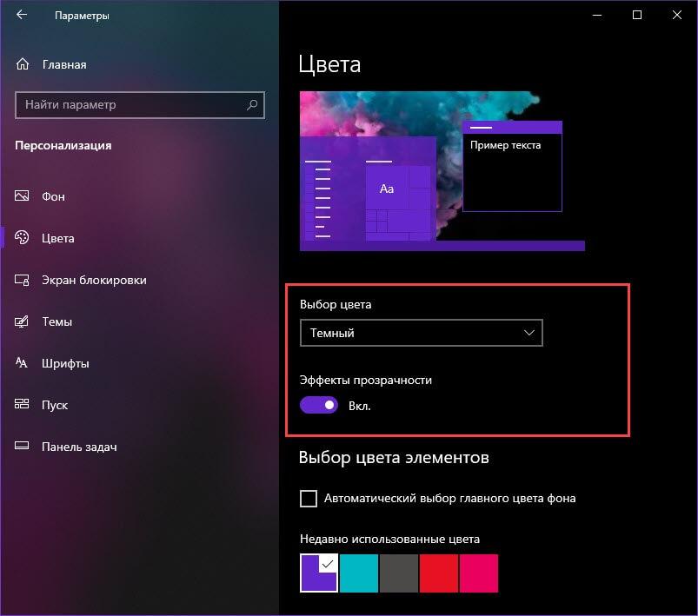The image size is (698, 616).
Task: Click the Фон picture icon
Action: (22, 195)
